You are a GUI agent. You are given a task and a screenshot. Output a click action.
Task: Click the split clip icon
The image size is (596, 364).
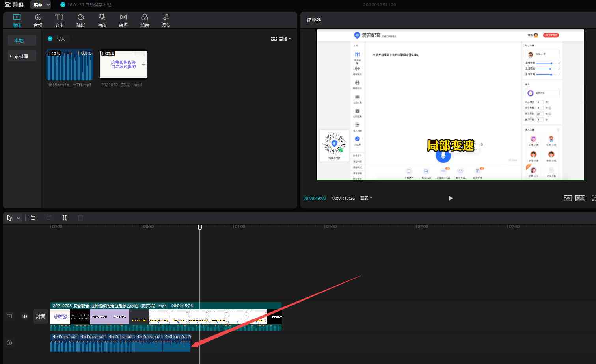click(x=65, y=218)
